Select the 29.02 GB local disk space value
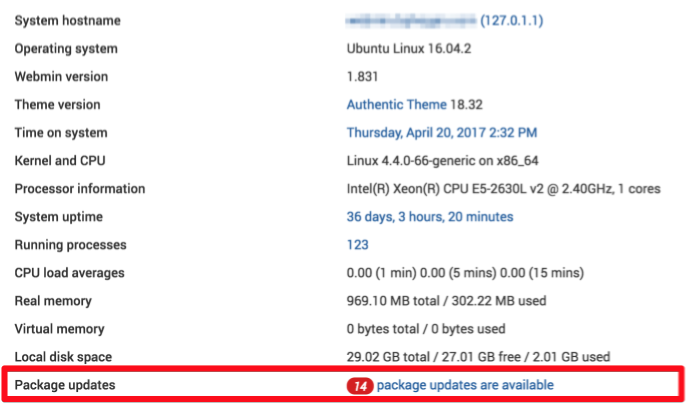This screenshot has width=687, height=404. [x=478, y=357]
